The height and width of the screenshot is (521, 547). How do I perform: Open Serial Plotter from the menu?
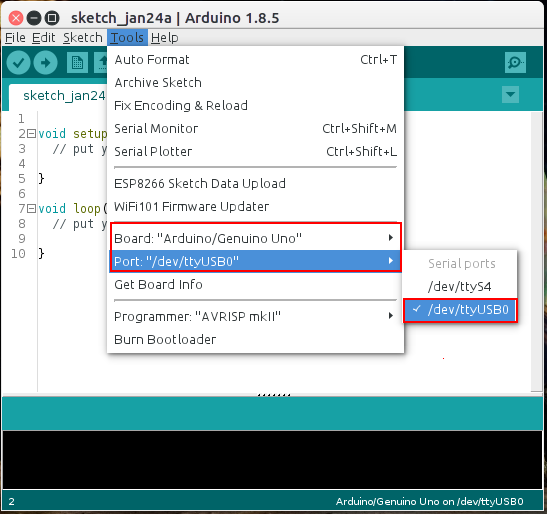(255, 152)
